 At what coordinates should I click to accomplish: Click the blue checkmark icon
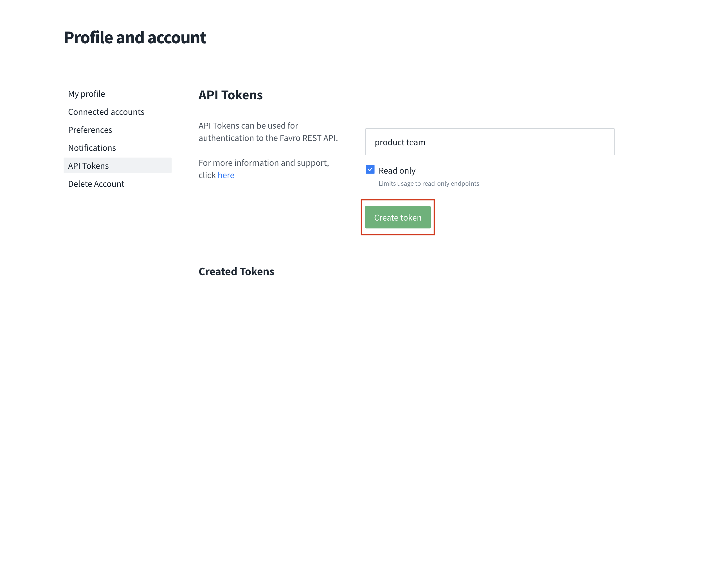pyautogui.click(x=370, y=170)
